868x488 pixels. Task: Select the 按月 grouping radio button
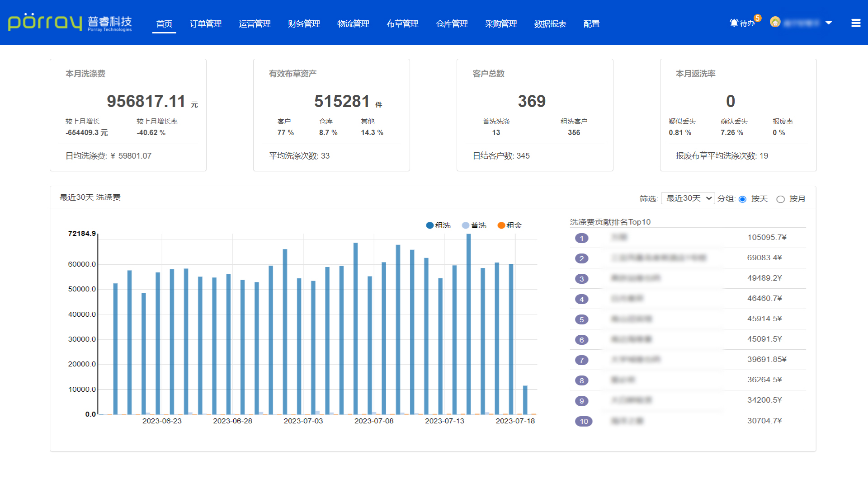pos(780,199)
